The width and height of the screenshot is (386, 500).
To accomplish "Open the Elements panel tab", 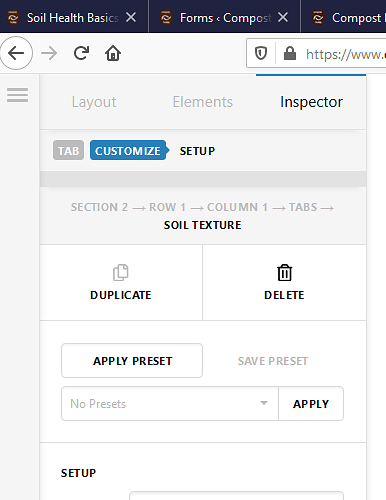I will pos(203,102).
